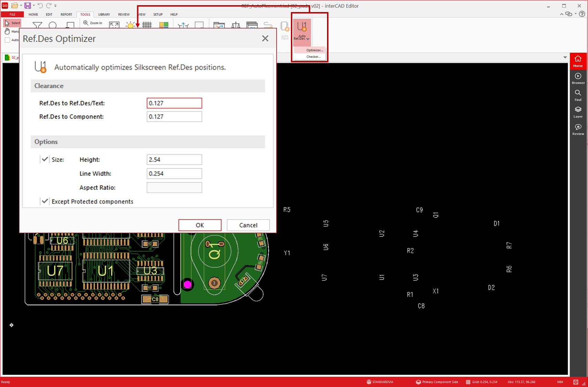The image size is (588, 387).
Task: Switch to the EDIT ribbon tab
Action: pyautogui.click(x=49, y=14)
